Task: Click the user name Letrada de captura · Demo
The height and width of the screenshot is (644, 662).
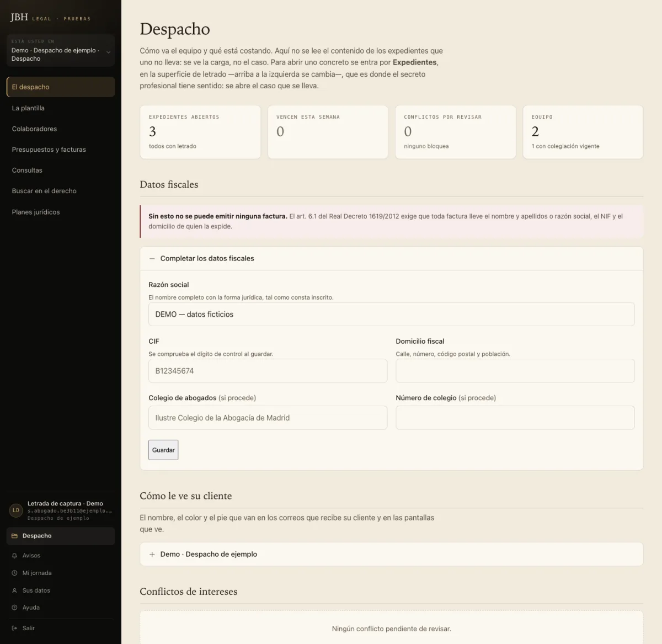Action: click(65, 503)
